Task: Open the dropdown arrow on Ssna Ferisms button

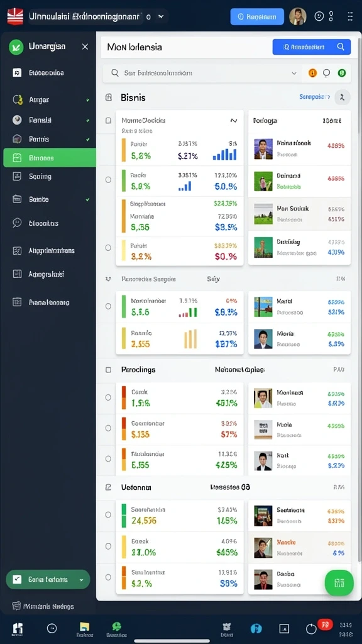Action: click(x=81, y=580)
